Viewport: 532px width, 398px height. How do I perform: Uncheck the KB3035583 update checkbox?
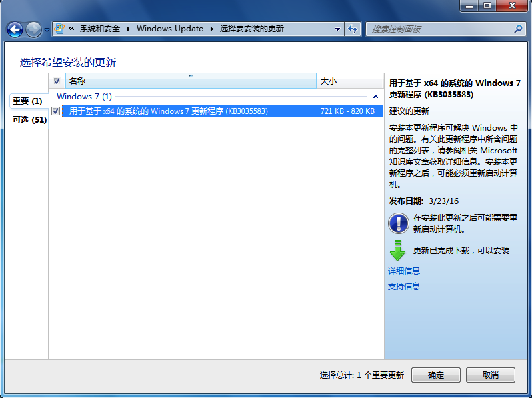pyautogui.click(x=55, y=111)
